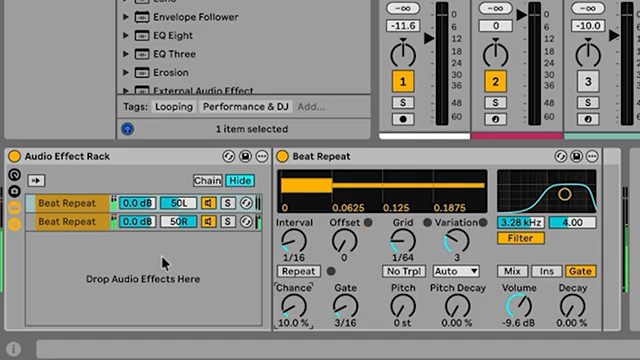Screen dimensions: 640x360
Task: Hot-swap the 50R Beat Repeat chain
Action: pyautogui.click(x=246, y=222)
